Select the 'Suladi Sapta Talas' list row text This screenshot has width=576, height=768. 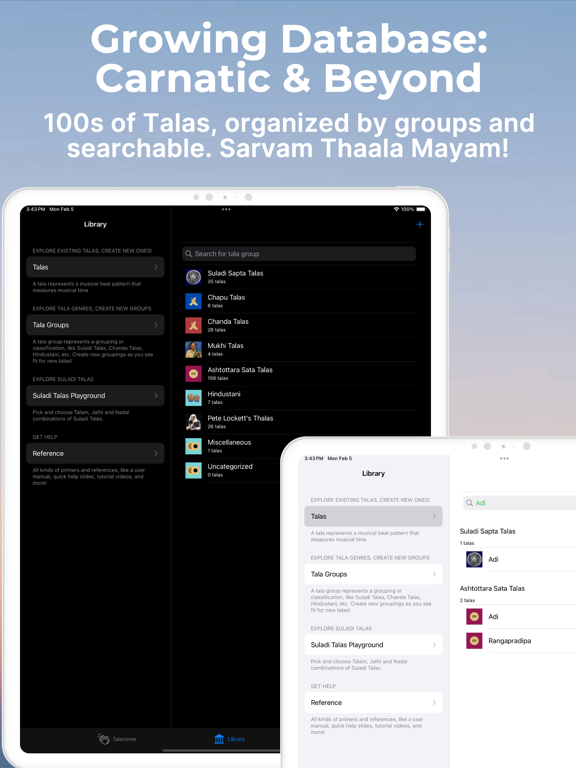point(235,273)
